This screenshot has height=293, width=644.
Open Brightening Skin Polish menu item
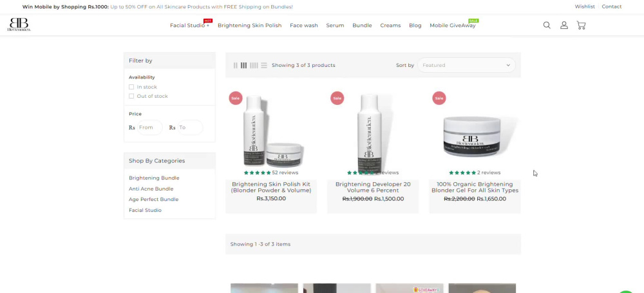click(x=250, y=26)
